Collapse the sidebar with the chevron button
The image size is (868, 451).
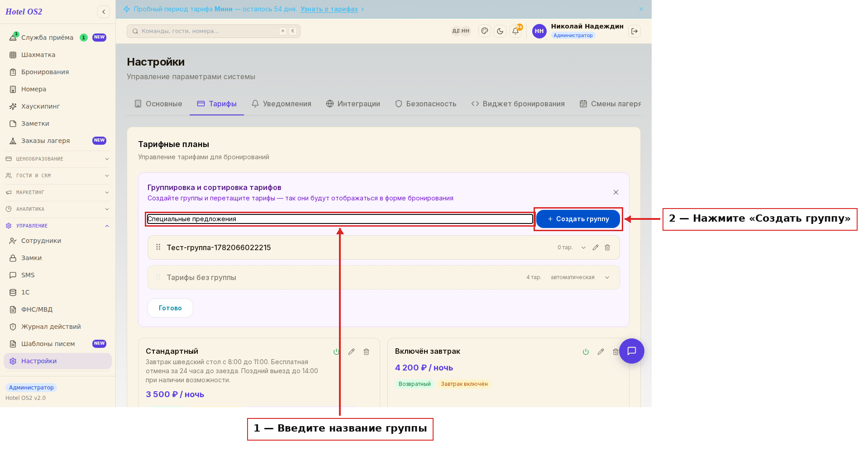(104, 12)
